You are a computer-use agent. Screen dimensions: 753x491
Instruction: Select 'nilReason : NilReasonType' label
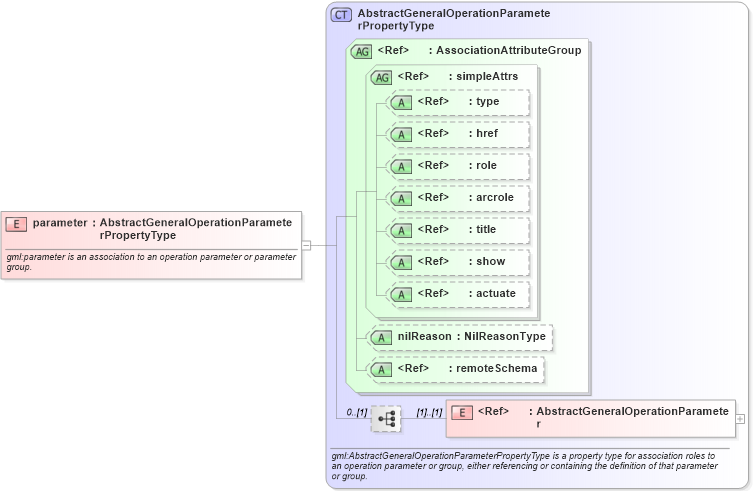(x=472, y=336)
